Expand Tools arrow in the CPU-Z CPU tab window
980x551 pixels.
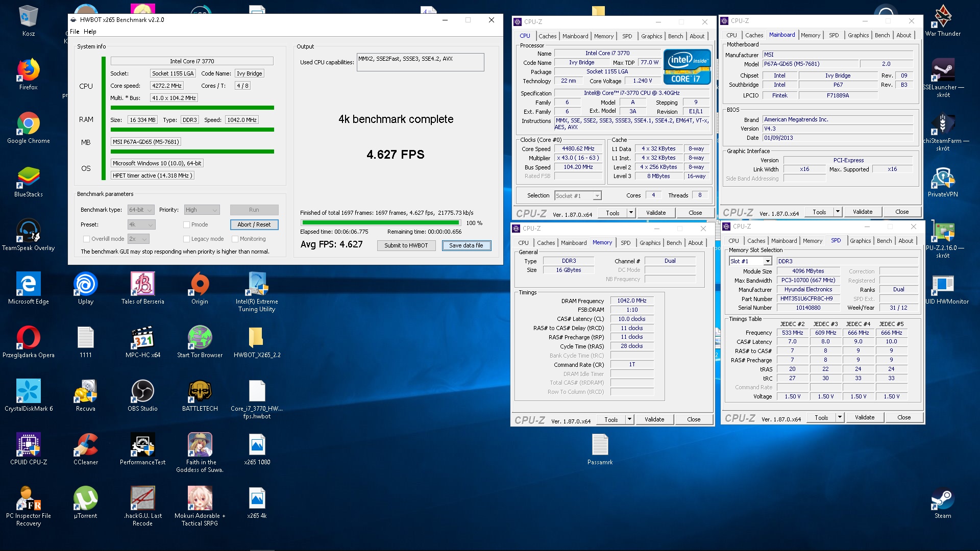pyautogui.click(x=631, y=213)
